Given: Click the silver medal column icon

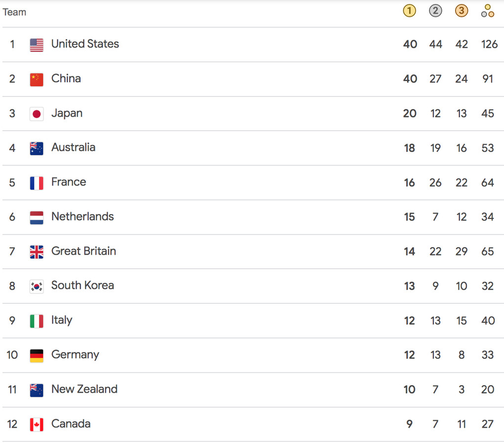Looking at the screenshot, I should (435, 11).
